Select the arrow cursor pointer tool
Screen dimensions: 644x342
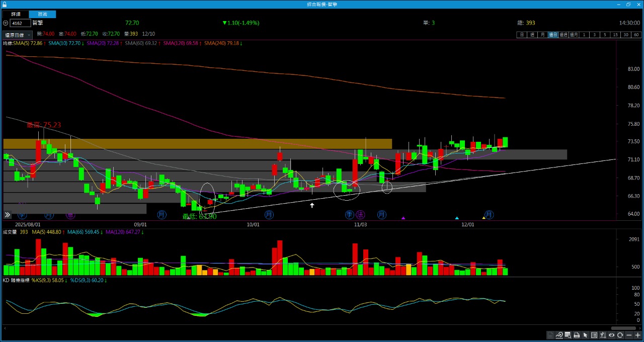point(585,335)
